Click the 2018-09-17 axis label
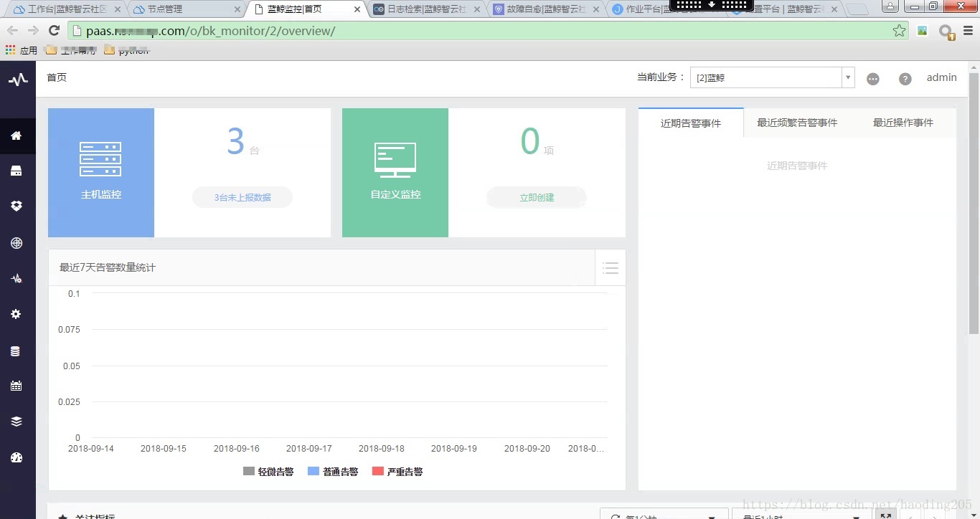Viewport: 980px width, 519px height. [x=309, y=449]
